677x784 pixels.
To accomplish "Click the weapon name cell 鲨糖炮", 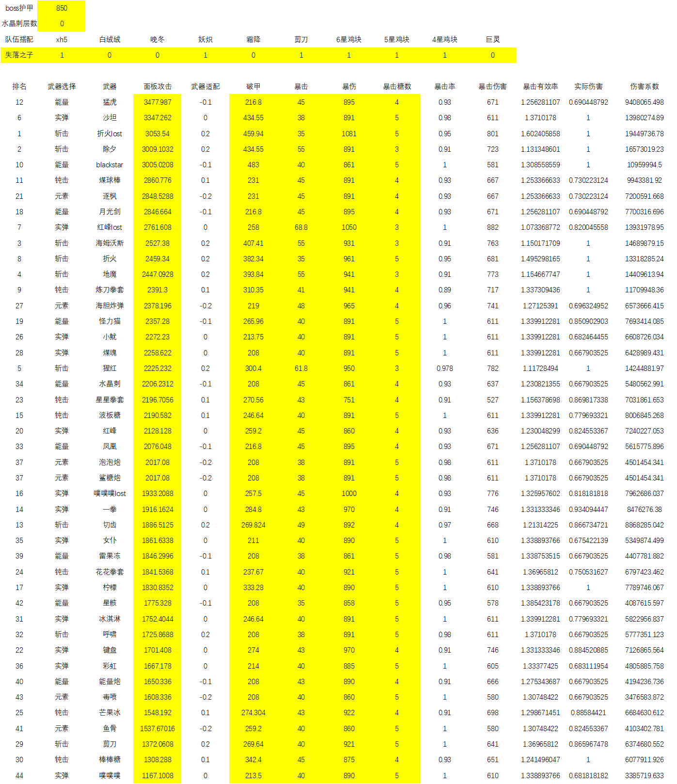I will coord(110,478).
